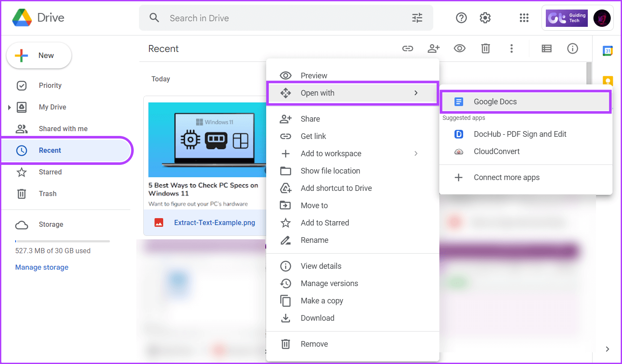Viewport: 622px width, 364px height.
Task: Click the Guiding Tech logo badge
Action: (567, 18)
